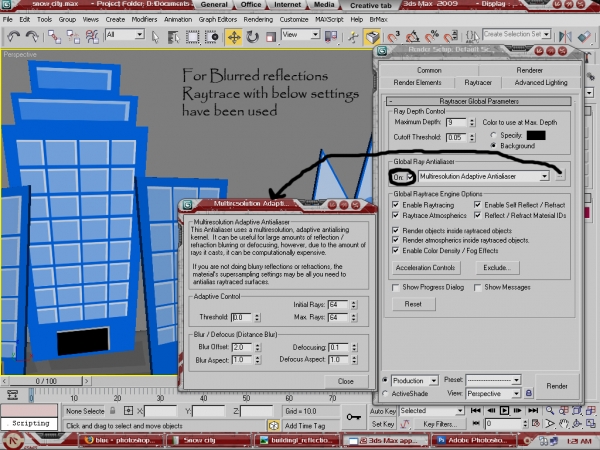Activate the Select and Rotate tool

tap(252, 37)
